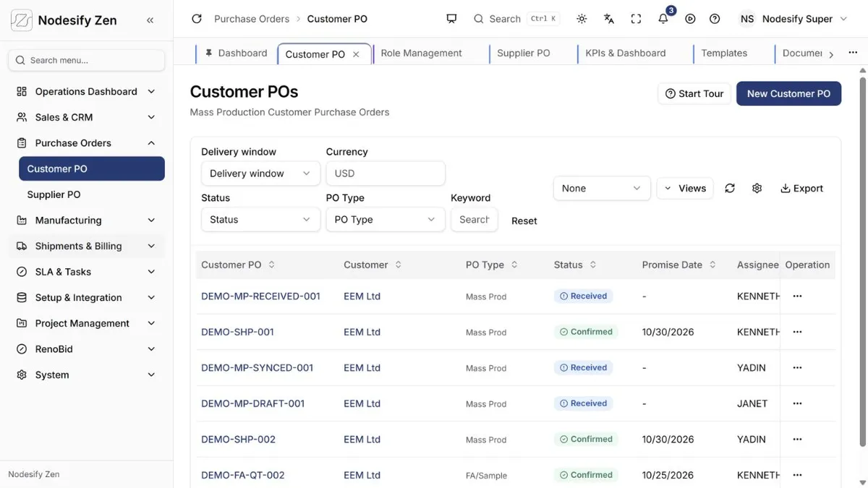Switch to the Templates tab
Screen dimensions: 868x488
[724, 53]
